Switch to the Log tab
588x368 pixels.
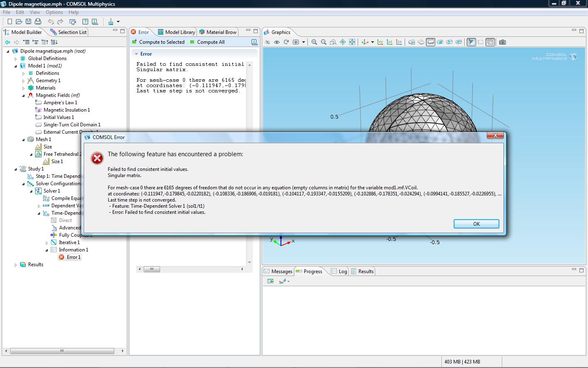[339, 272]
